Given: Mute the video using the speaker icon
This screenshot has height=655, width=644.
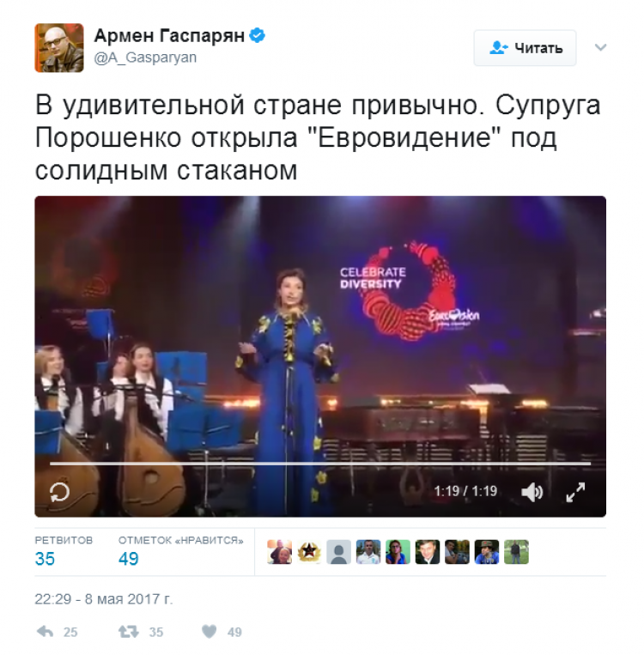Looking at the screenshot, I should pos(532,492).
